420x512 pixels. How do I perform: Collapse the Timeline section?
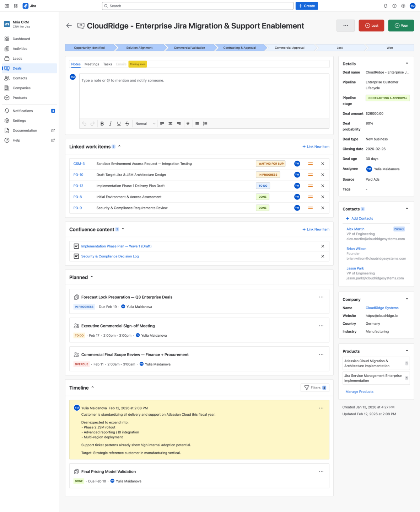tap(92, 388)
